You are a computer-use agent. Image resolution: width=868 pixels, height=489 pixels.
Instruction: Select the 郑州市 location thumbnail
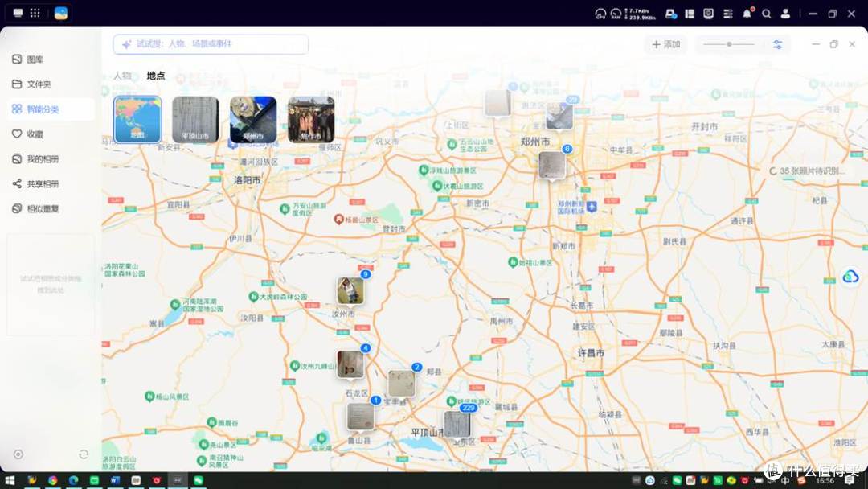pyautogui.click(x=253, y=120)
